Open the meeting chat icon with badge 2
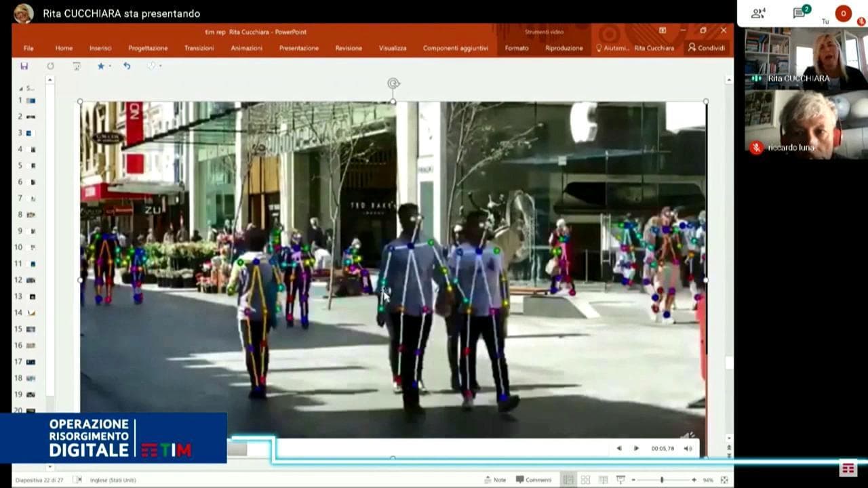Viewport: 868px width, 488px height. (x=801, y=12)
